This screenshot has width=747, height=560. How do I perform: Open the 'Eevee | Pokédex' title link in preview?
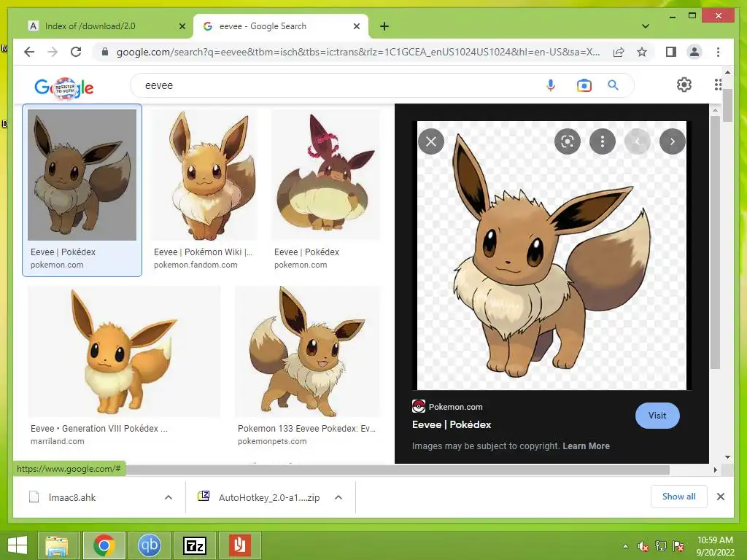(x=451, y=424)
